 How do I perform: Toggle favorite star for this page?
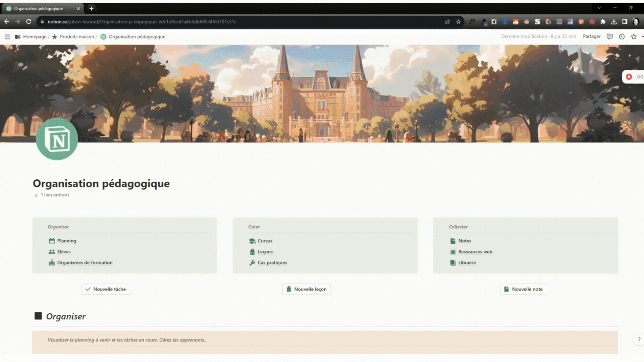pyautogui.click(x=634, y=37)
